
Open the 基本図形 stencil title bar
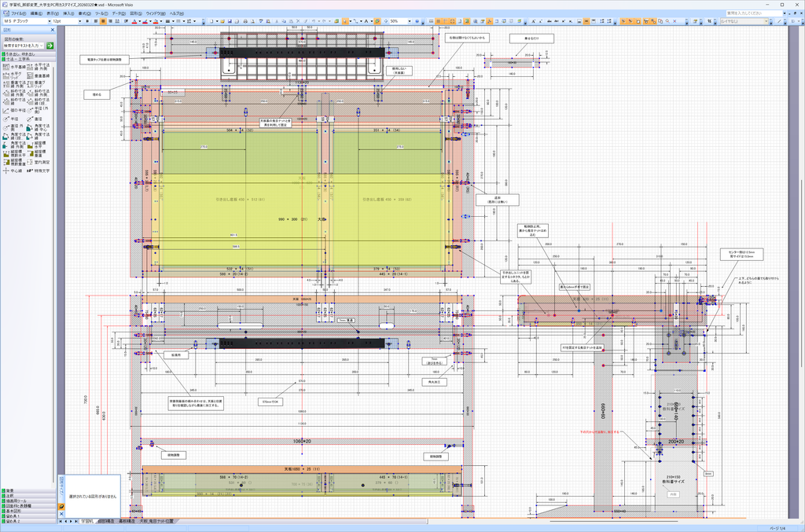tap(28, 511)
